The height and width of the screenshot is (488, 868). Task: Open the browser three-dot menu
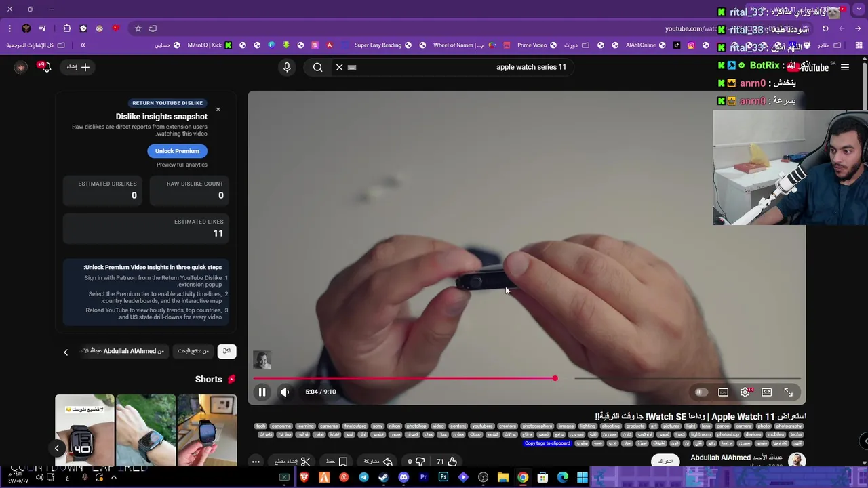click(x=9, y=28)
